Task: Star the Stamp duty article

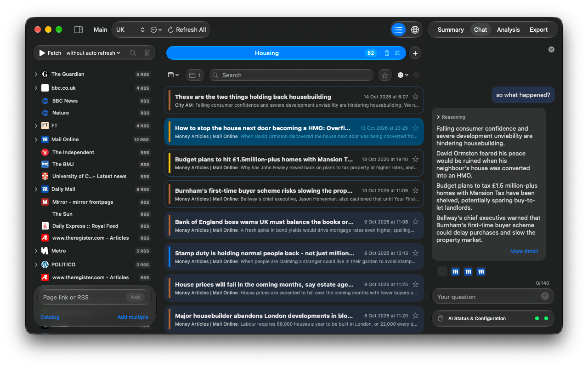Action: coord(415,253)
